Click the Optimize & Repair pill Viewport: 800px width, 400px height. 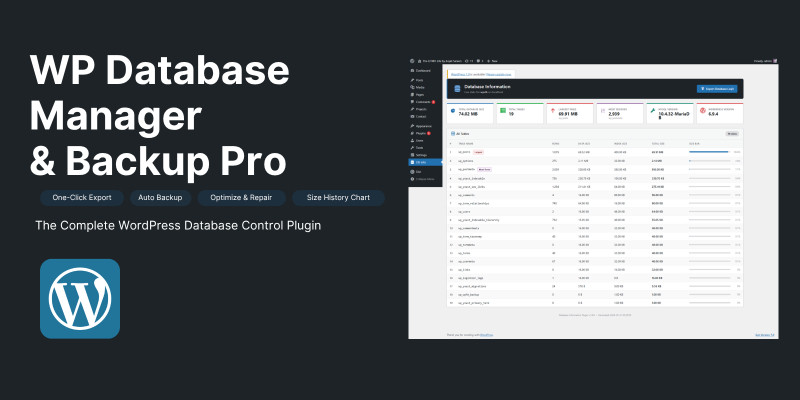[x=241, y=197]
